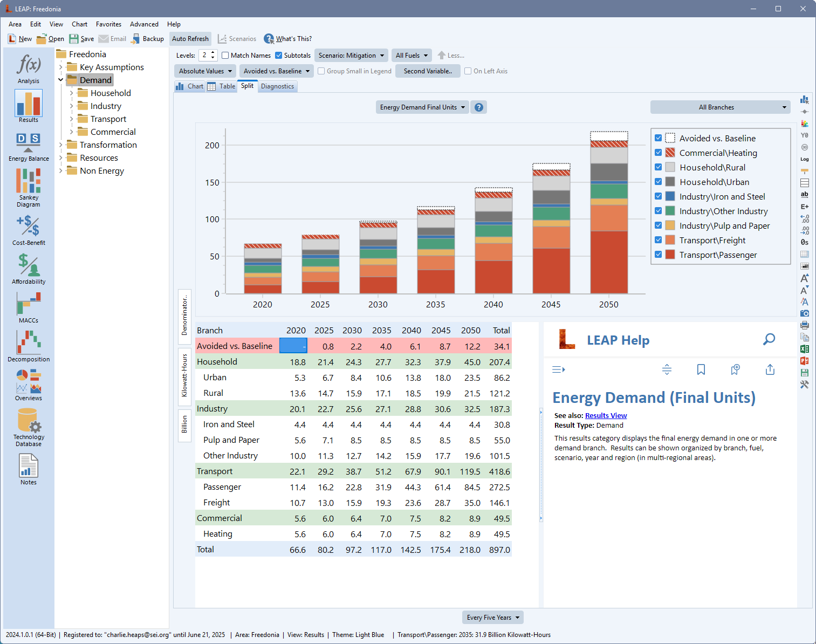Click the increase font size icon
The width and height of the screenshot is (816, 644).
coord(805,278)
